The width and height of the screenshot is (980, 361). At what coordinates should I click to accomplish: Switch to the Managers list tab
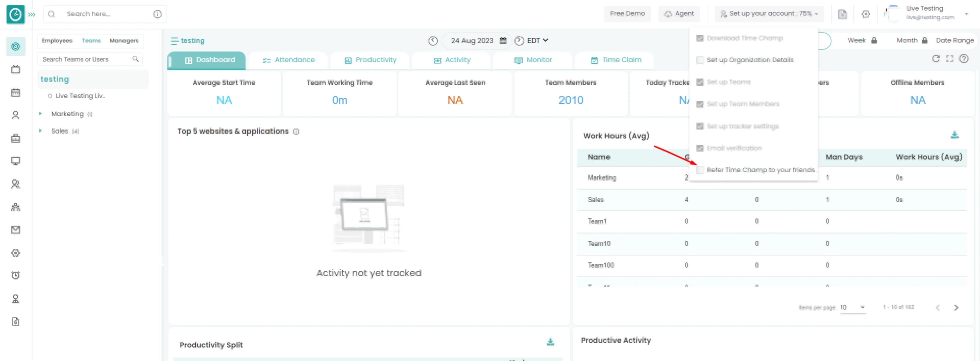pos(124,40)
